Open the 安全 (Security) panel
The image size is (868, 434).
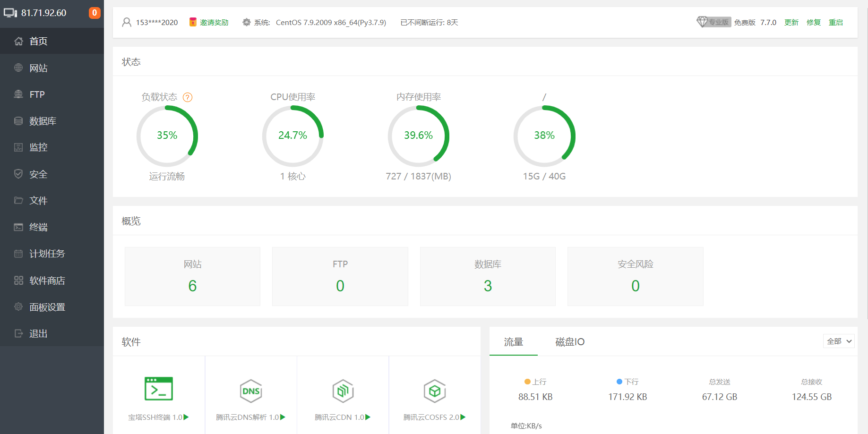tap(38, 174)
